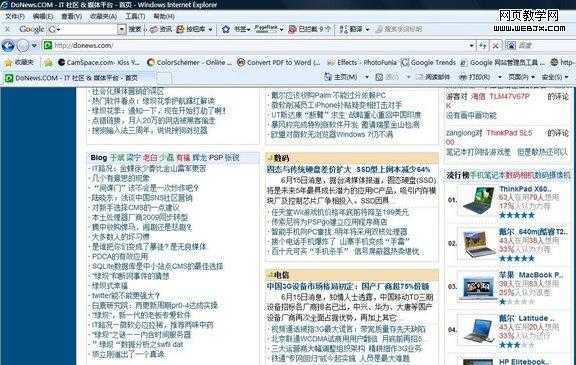Viewport: 576px width, 365px height.
Task: Open 资讯 news on the Google toolbar
Action: click(x=161, y=29)
